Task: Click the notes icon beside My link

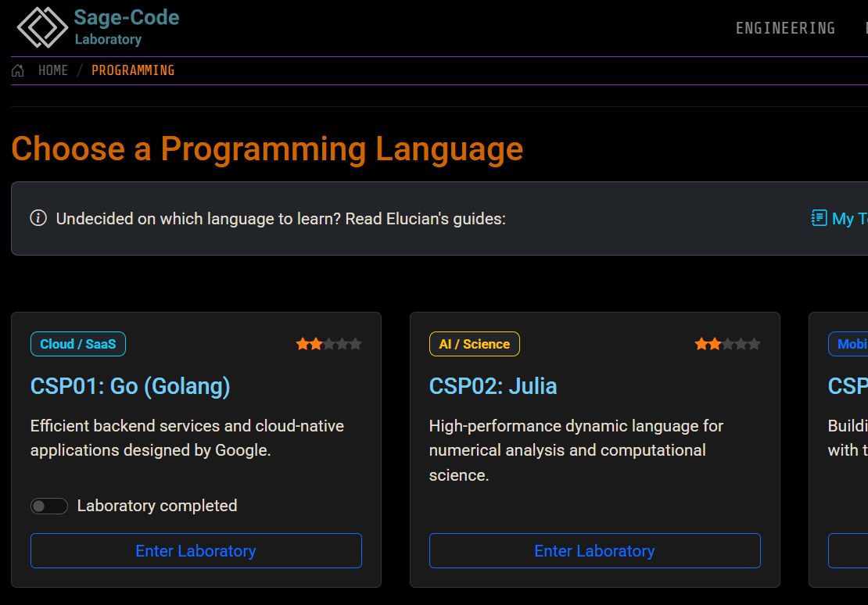Action: (x=819, y=218)
